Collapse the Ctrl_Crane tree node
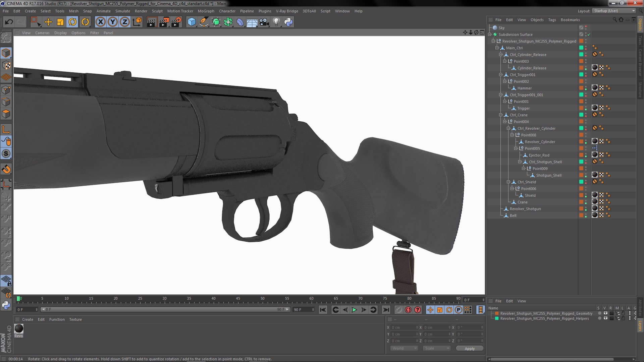Image resolution: width=644 pixels, height=362 pixels. click(501, 115)
